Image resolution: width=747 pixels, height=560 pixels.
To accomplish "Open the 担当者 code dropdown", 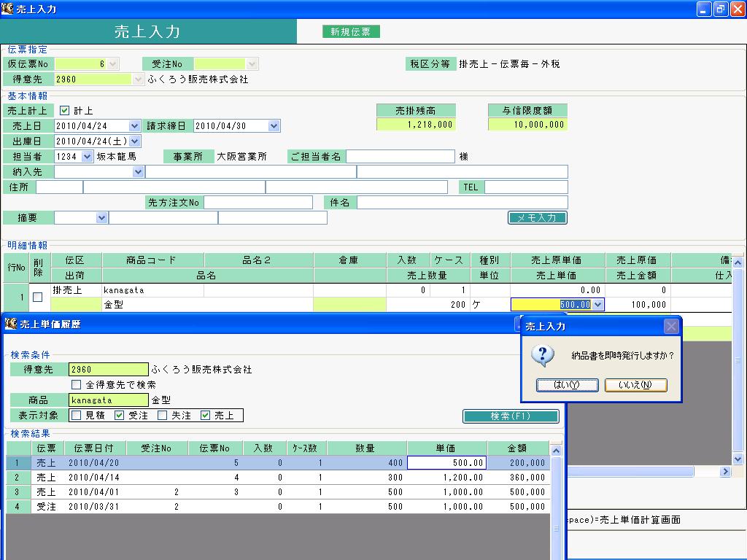I will [88, 156].
